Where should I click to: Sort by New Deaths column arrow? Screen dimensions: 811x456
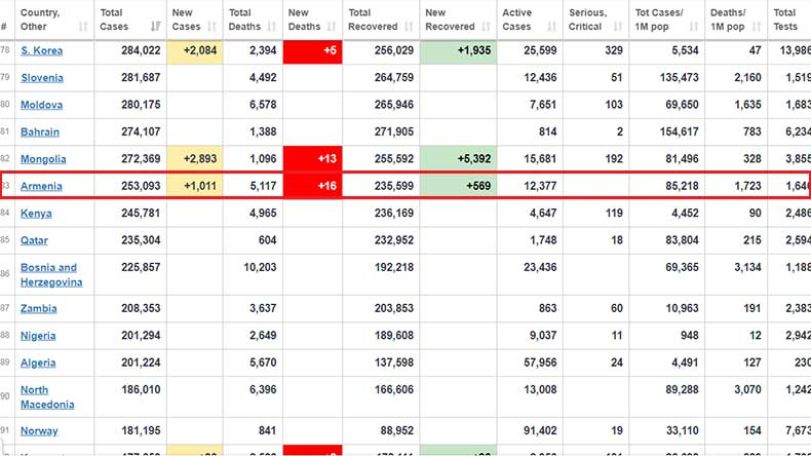click(x=332, y=26)
